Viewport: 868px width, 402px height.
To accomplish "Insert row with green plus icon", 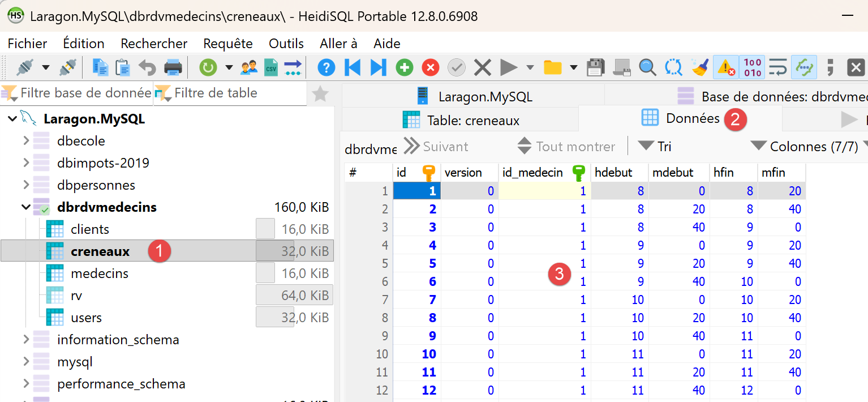I will [404, 68].
